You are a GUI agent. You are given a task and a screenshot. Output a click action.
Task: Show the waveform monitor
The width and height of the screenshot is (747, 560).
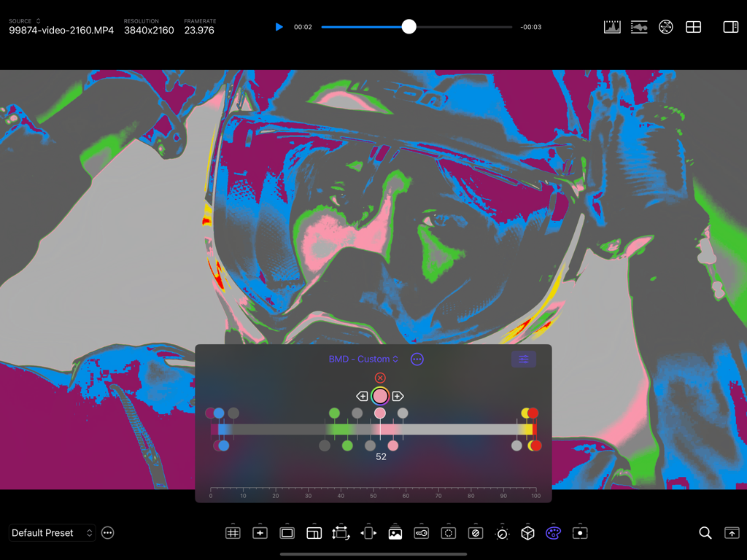(x=639, y=26)
